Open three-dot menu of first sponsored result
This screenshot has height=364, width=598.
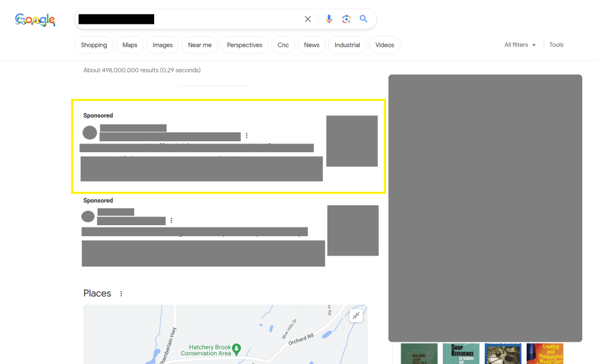point(246,136)
